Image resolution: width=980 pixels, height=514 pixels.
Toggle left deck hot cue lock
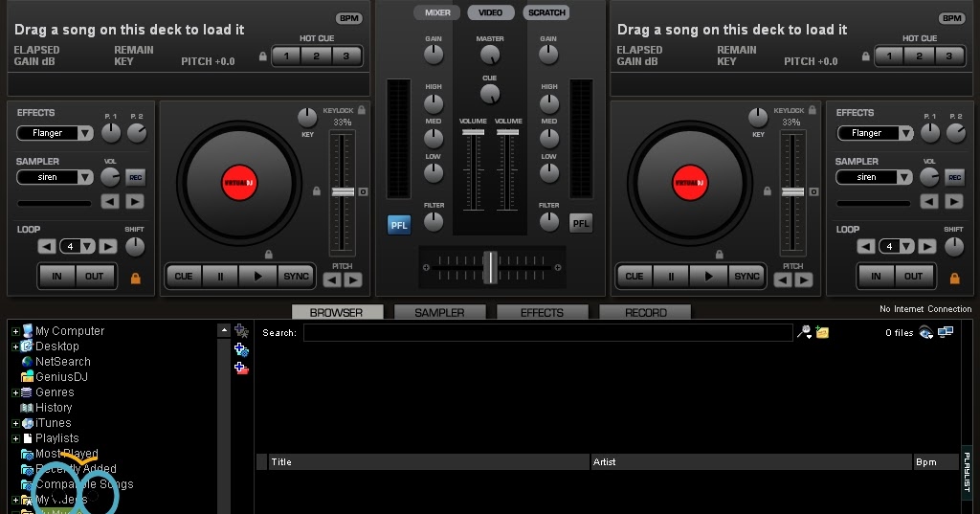(262, 56)
